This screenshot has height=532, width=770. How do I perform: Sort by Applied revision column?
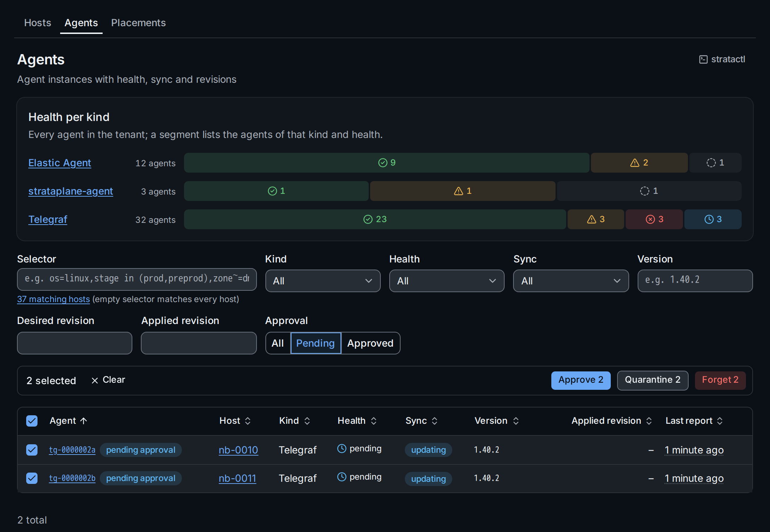(611, 421)
